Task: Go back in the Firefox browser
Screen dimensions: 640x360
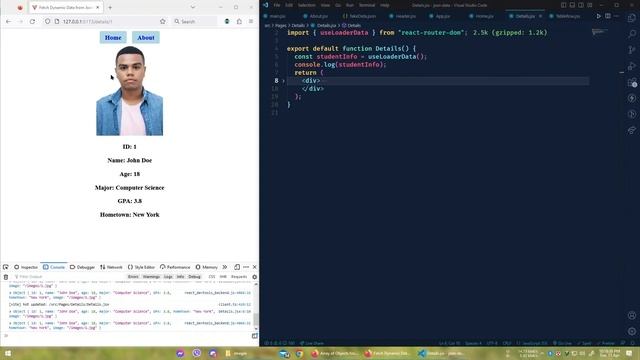Action: 9,21
